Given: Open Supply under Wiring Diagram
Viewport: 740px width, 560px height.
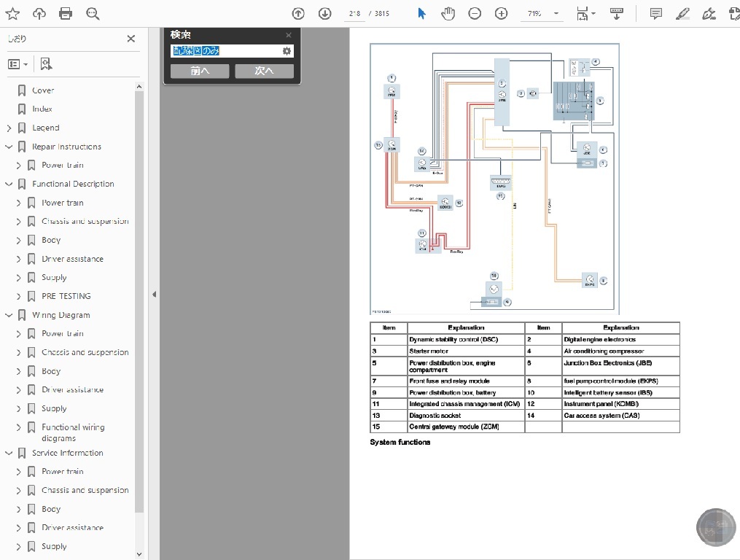Looking at the screenshot, I should (54, 409).
